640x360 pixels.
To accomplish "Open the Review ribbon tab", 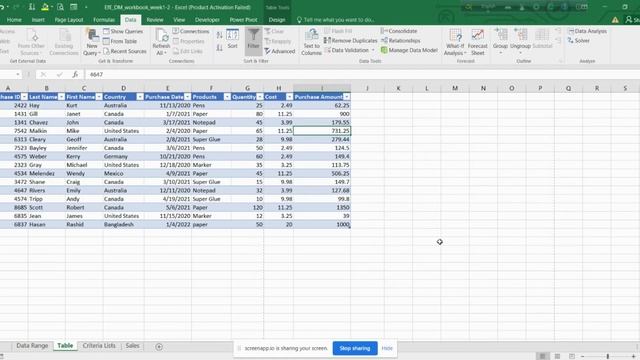I will point(155,20).
